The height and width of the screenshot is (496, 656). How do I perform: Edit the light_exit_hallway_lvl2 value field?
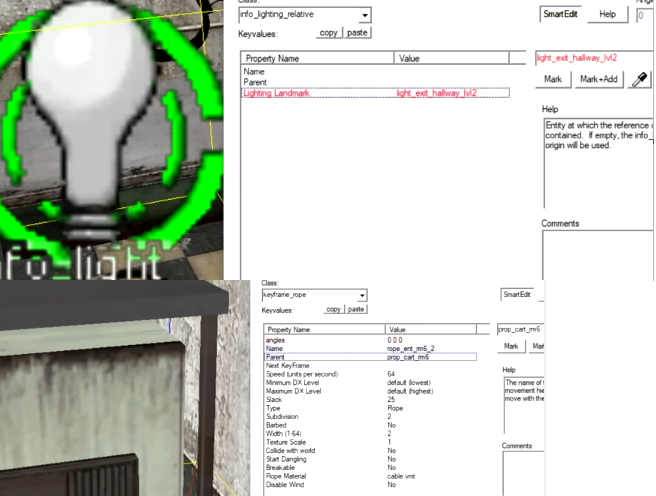tap(594, 58)
